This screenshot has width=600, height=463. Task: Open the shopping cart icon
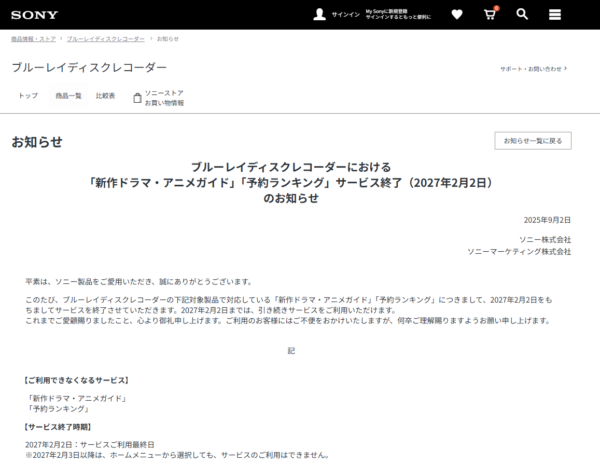click(490, 15)
